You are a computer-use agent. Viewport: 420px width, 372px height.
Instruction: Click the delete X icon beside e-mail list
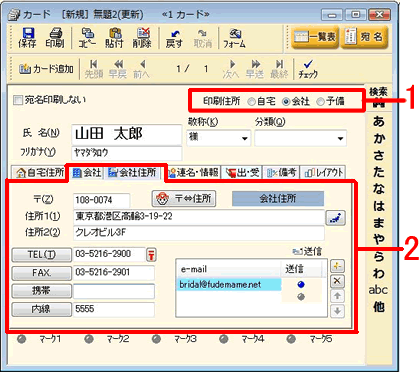pyautogui.click(x=337, y=281)
